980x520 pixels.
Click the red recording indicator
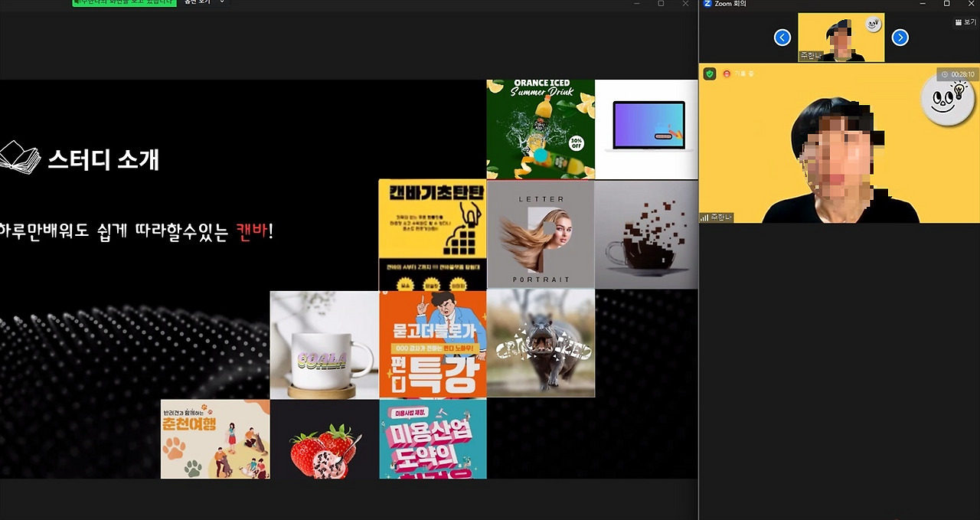click(727, 74)
